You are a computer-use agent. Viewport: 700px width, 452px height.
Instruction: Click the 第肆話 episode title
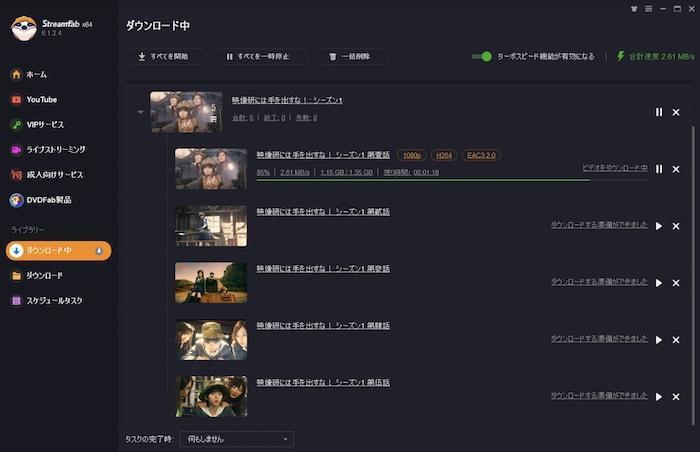click(x=323, y=326)
